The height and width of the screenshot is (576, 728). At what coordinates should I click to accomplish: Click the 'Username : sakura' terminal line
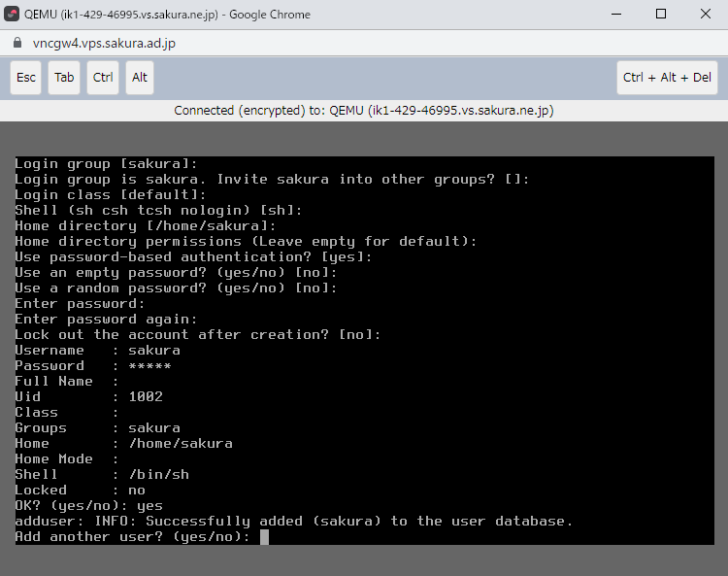[97, 350]
